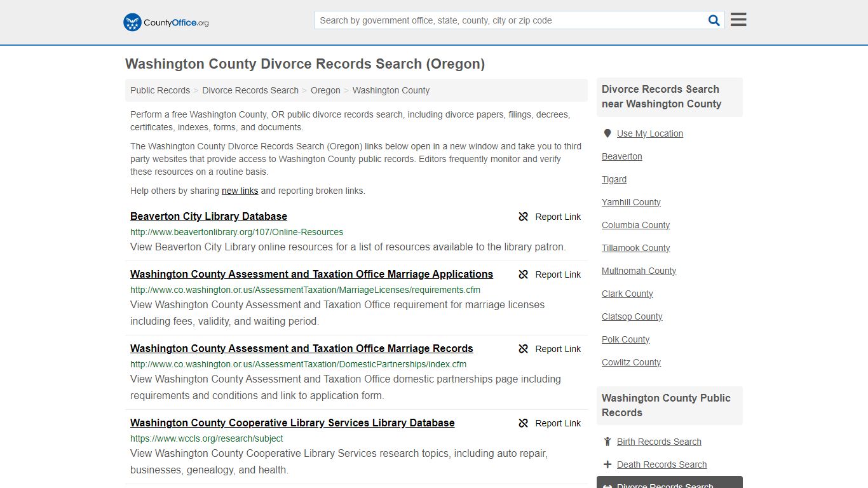This screenshot has width=868, height=488.
Task: Click Report Link text for Marriage Records
Action: (x=558, y=349)
